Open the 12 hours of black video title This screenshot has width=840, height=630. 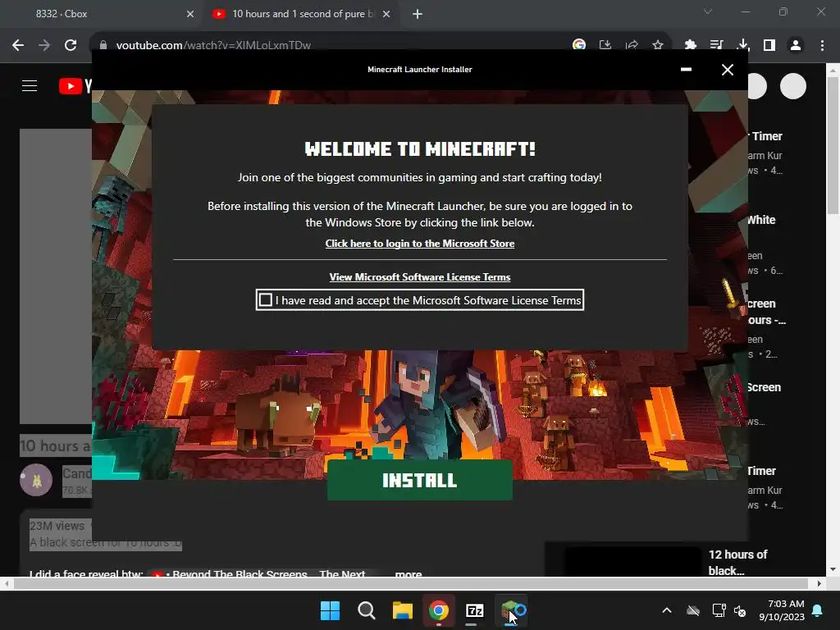pos(737,563)
